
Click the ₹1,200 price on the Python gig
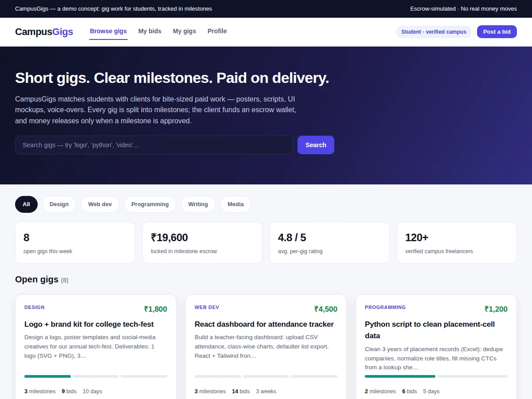point(496,309)
